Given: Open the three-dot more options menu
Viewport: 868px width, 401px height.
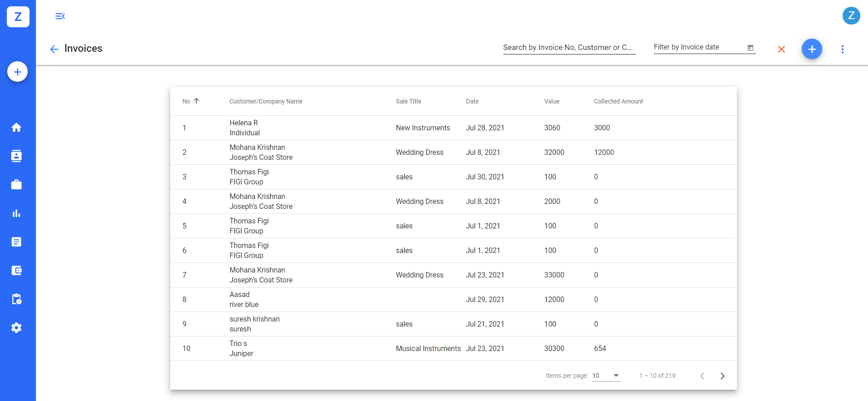Looking at the screenshot, I should [843, 49].
